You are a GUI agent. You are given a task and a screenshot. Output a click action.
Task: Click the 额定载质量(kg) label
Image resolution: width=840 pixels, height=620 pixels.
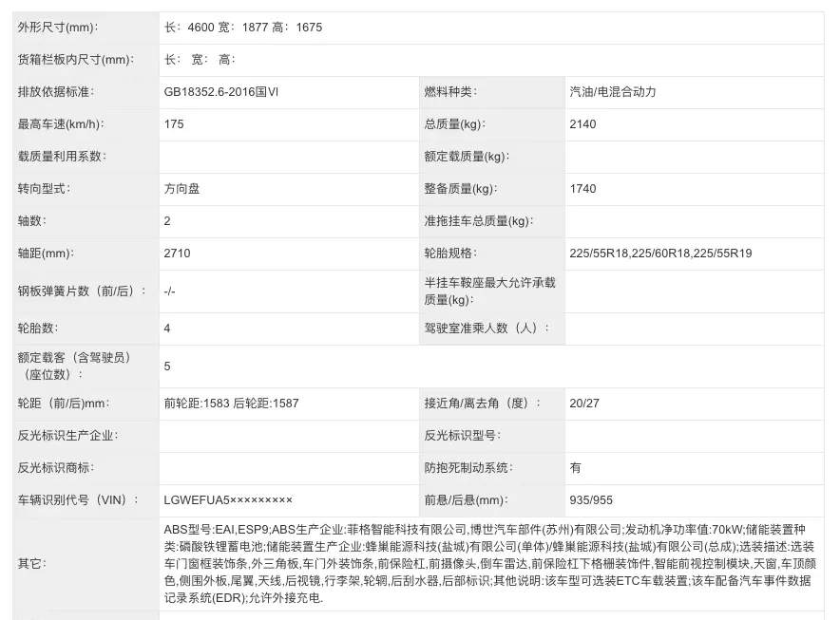(x=467, y=157)
